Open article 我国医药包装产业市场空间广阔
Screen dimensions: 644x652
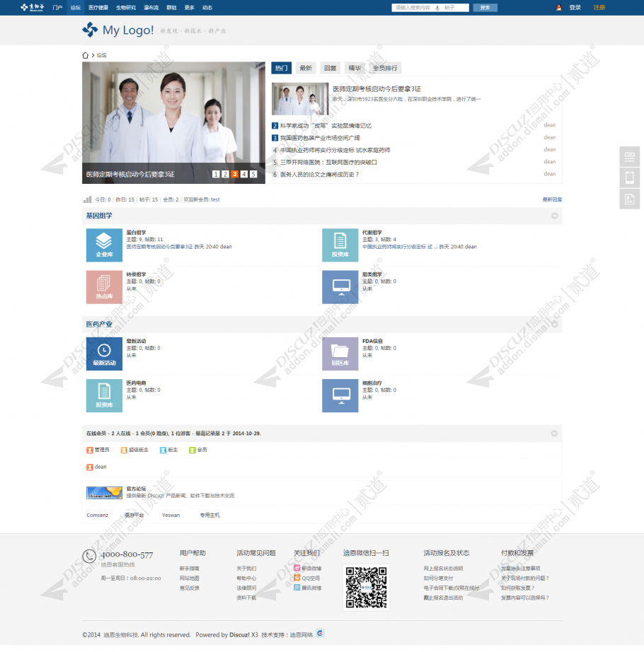320,138
